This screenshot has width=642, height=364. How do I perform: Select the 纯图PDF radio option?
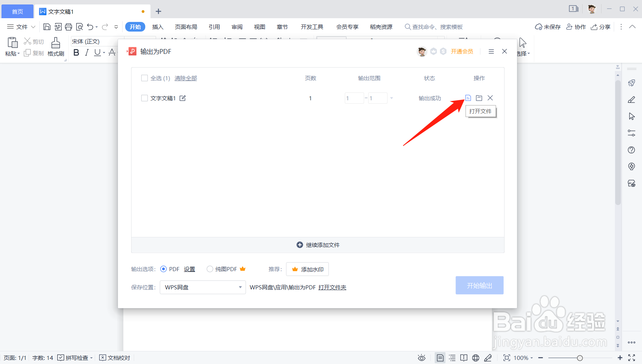pyautogui.click(x=210, y=269)
